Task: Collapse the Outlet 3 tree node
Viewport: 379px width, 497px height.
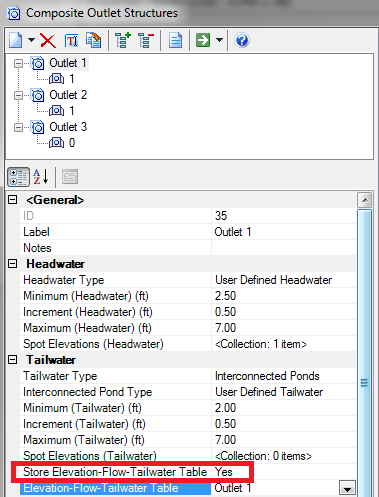Action: (x=18, y=127)
